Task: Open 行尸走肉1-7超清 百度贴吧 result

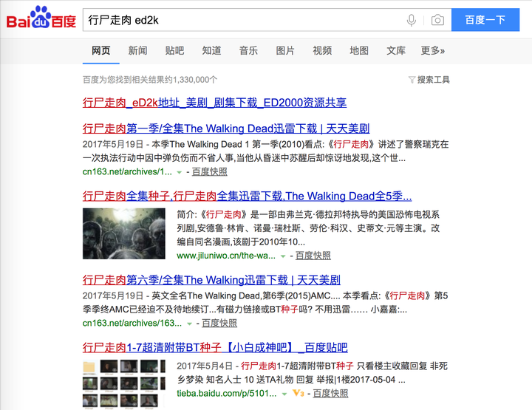Action: point(215,347)
